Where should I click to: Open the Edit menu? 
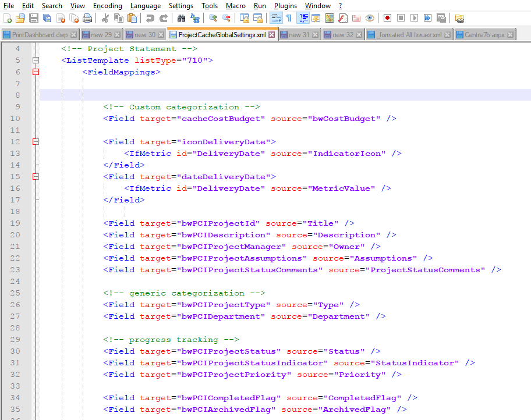pos(28,6)
